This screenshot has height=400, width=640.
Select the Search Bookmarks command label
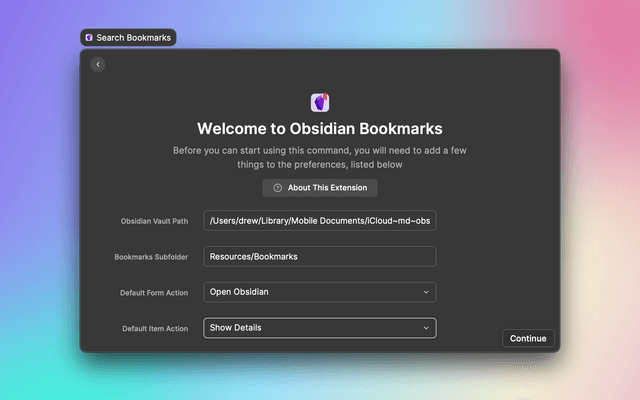133,38
